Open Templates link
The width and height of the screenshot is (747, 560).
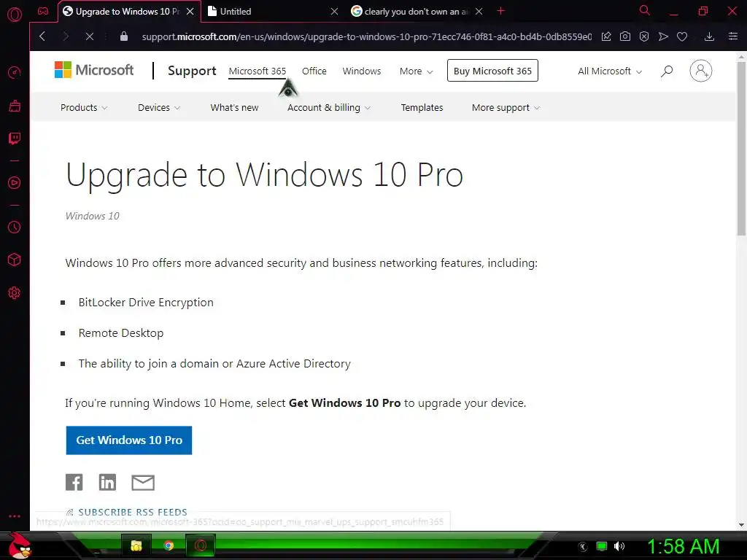tap(422, 108)
